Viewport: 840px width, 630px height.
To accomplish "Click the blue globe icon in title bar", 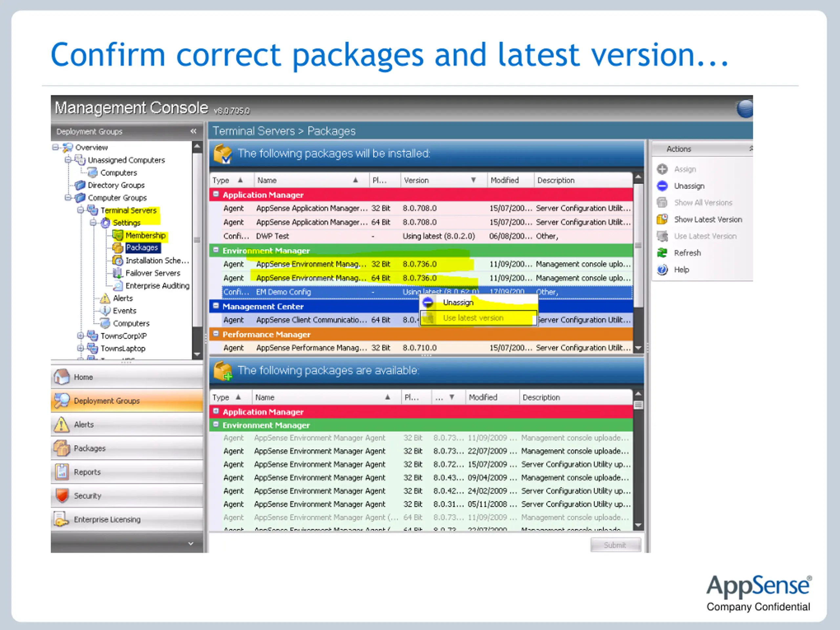I will 744,109.
